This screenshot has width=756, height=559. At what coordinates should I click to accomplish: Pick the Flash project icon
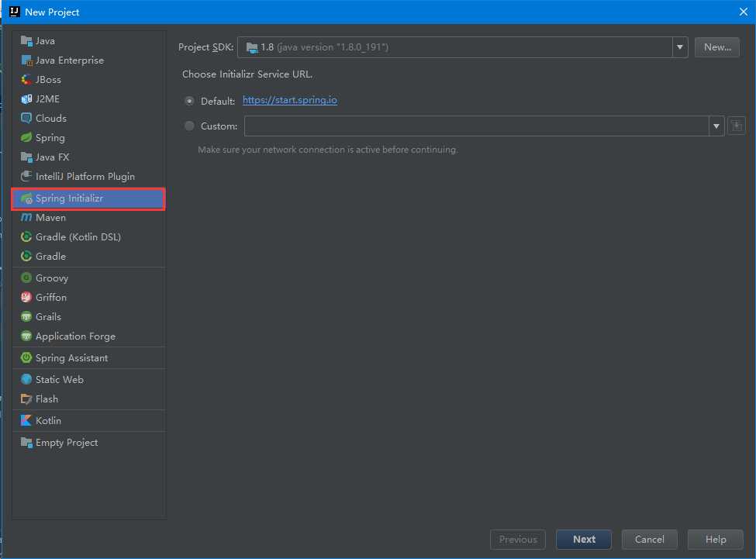[26, 399]
